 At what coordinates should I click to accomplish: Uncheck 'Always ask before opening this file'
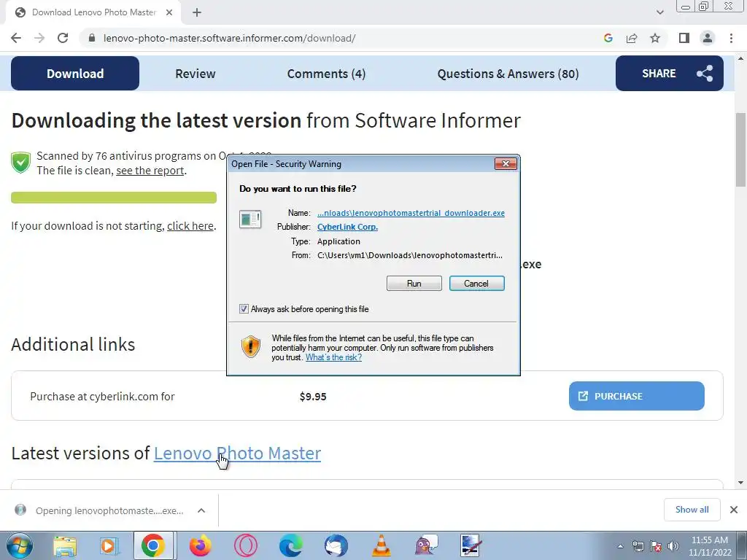coord(244,309)
